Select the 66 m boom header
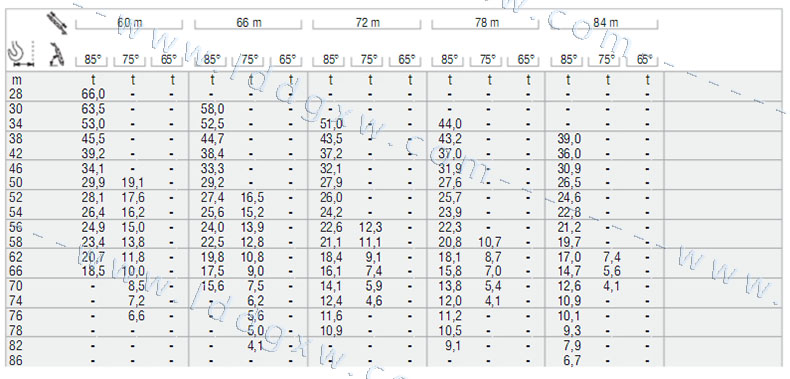 [x=248, y=23]
